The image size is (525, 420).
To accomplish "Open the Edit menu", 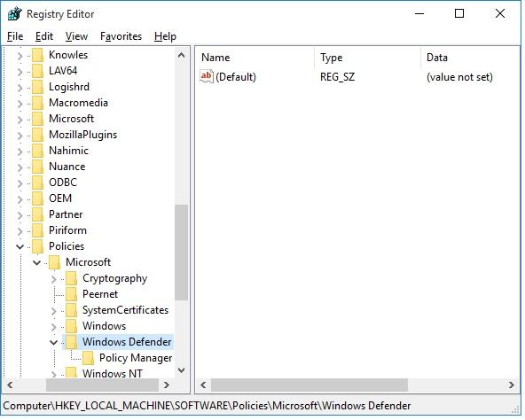I will click(x=44, y=36).
